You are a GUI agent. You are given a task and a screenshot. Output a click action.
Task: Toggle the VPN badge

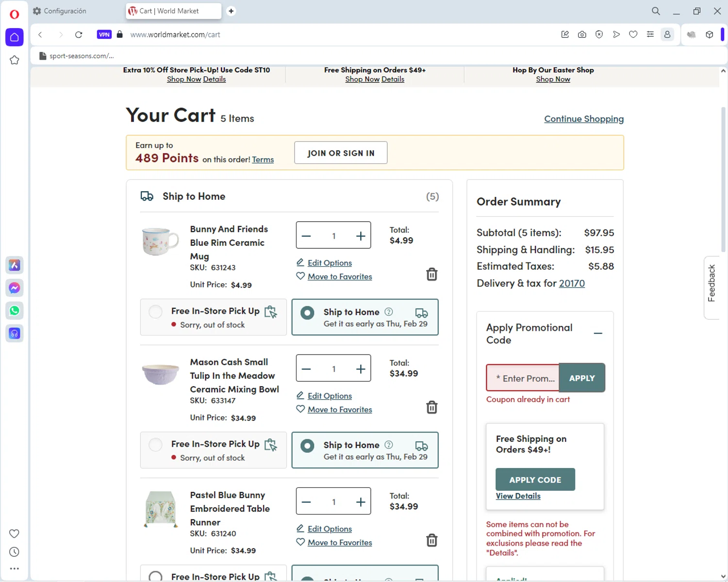104,34
